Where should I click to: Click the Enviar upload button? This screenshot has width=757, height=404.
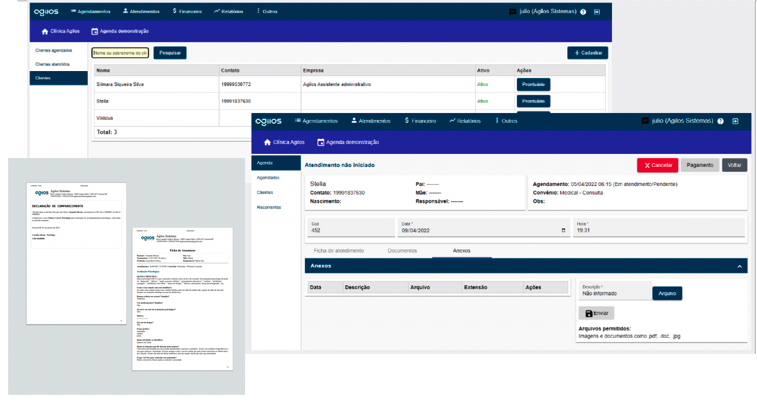(598, 313)
